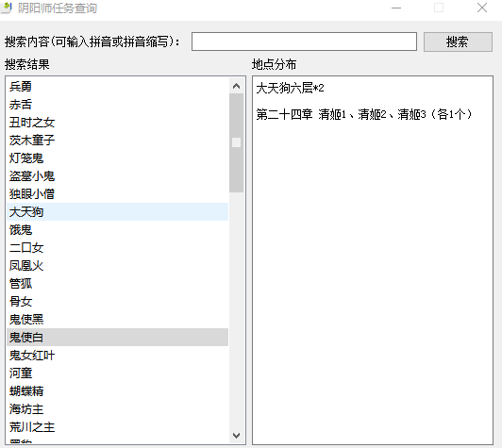Choose 丑时之女 from search results
This screenshot has height=448, width=502.
coord(118,123)
